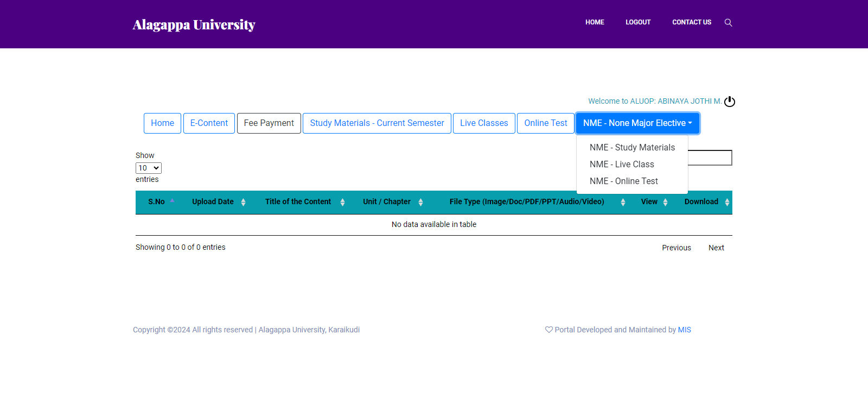Collapse the NME - None Major Elective dropdown

(637, 123)
